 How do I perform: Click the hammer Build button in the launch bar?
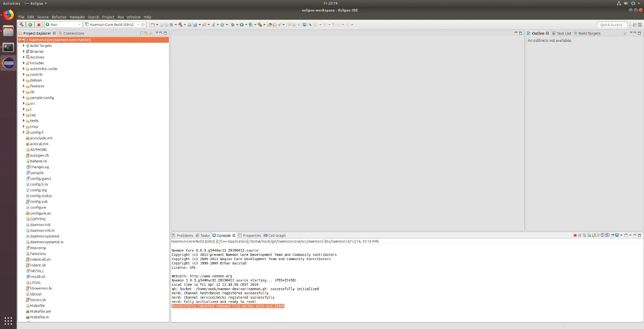point(22,24)
